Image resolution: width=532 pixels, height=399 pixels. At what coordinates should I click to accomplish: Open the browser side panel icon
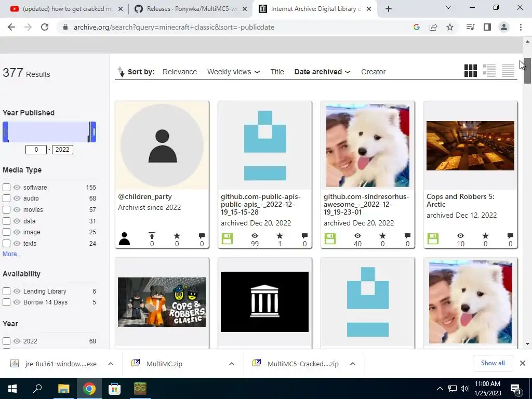point(487,27)
